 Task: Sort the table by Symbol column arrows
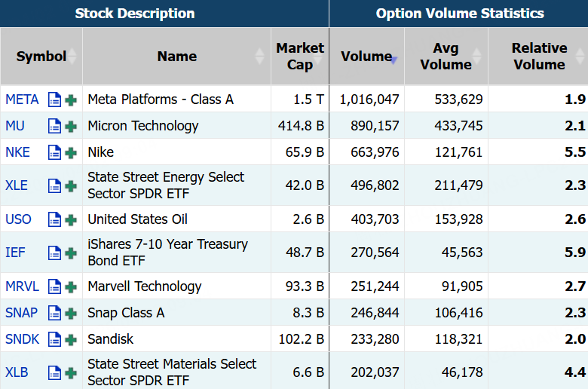tap(73, 57)
